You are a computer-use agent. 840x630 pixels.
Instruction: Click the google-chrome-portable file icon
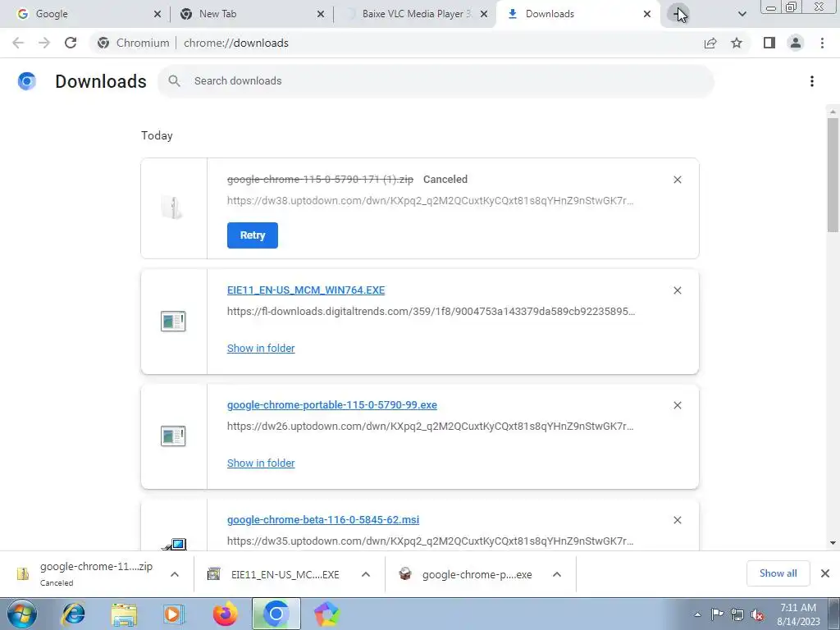click(173, 436)
